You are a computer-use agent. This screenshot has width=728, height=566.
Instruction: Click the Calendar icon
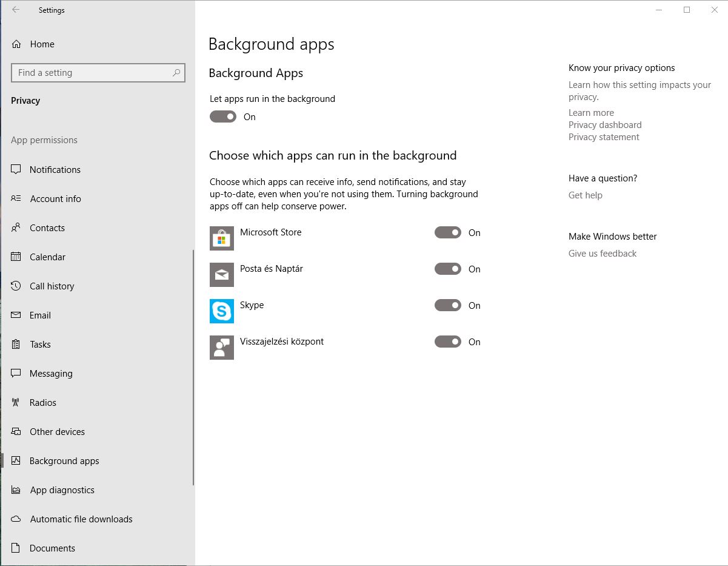pos(16,257)
